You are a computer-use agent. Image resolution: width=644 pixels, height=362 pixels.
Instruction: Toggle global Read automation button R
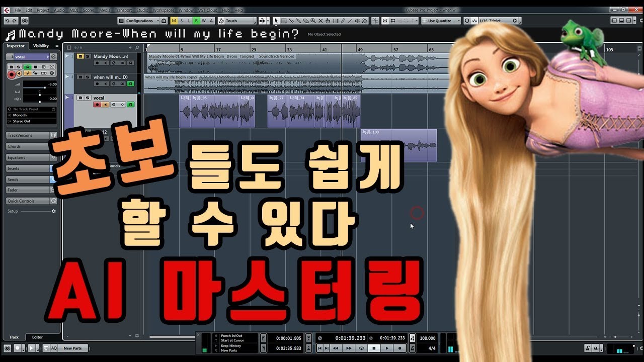pyautogui.click(x=197, y=21)
